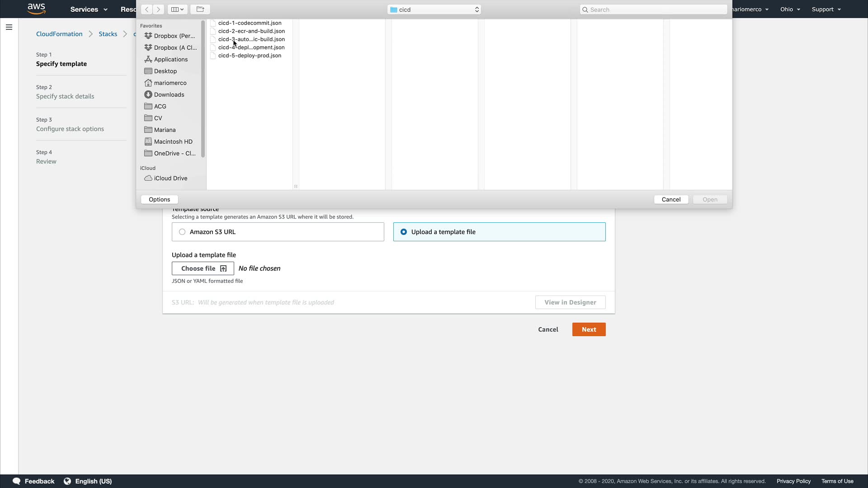The width and height of the screenshot is (868, 488).
Task: Open the Ohio region dropdown
Action: [790, 9]
